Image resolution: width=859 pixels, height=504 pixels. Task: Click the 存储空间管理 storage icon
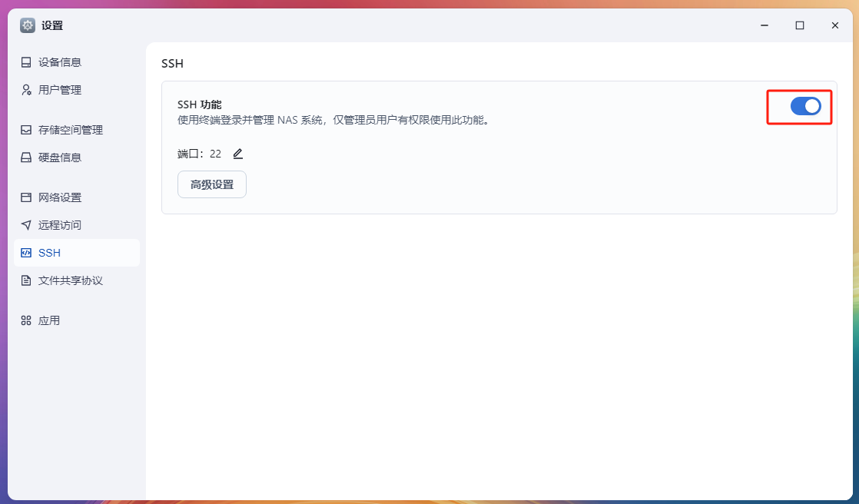click(x=27, y=130)
